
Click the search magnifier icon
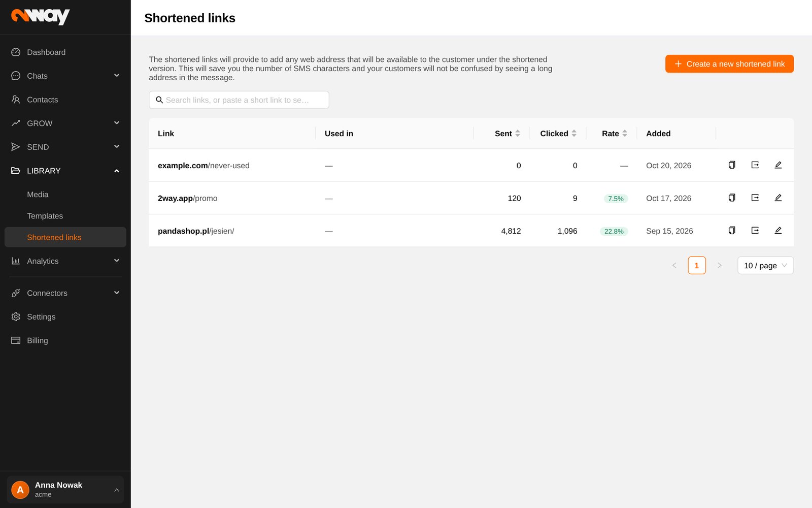pos(159,100)
